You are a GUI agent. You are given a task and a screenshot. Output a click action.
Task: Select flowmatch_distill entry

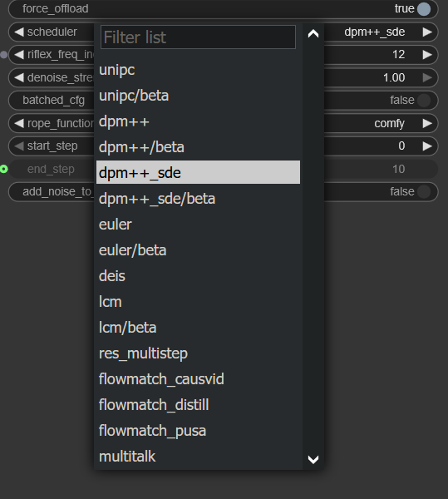[198, 404]
